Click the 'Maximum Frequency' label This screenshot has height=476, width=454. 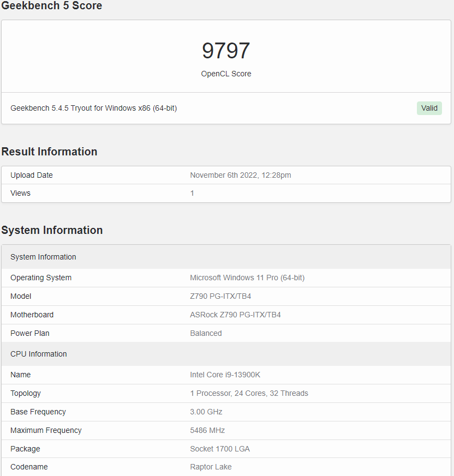pos(46,430)
